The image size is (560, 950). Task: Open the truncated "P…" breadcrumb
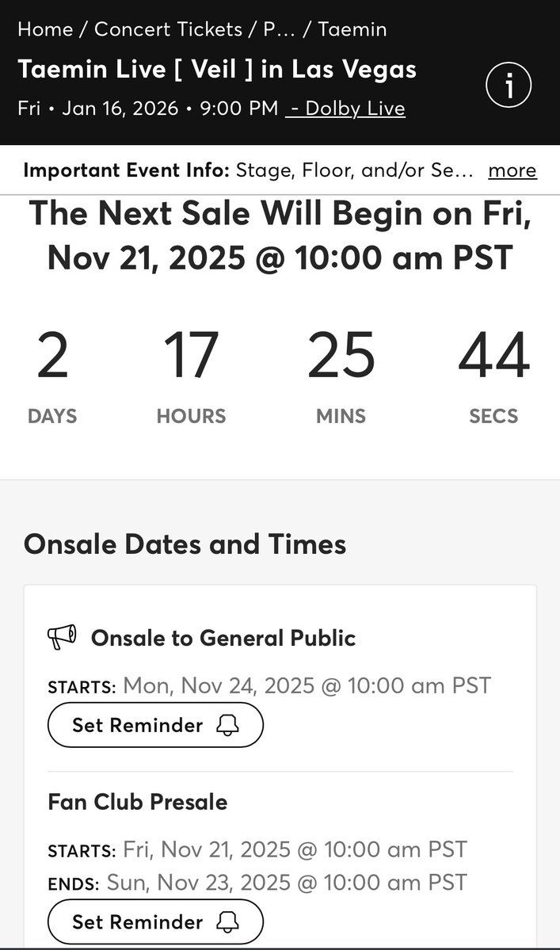coord(273,29)
